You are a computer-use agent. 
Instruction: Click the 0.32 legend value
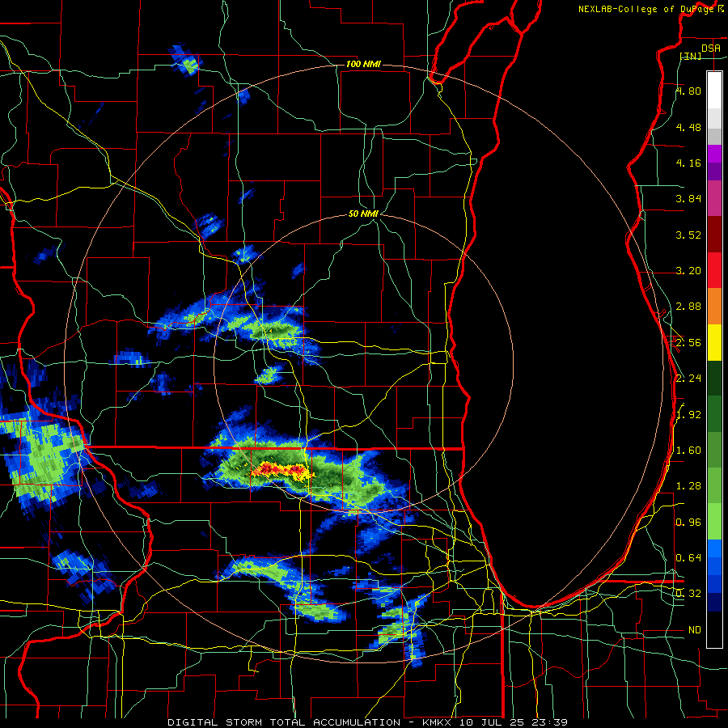pos(688,594)
